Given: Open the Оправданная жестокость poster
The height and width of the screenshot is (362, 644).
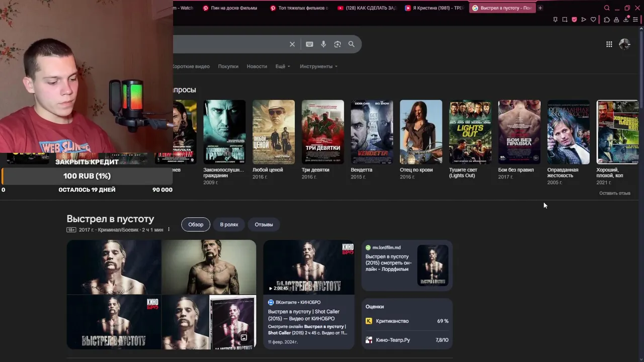Looking at the screenshot, I should 569,132.
